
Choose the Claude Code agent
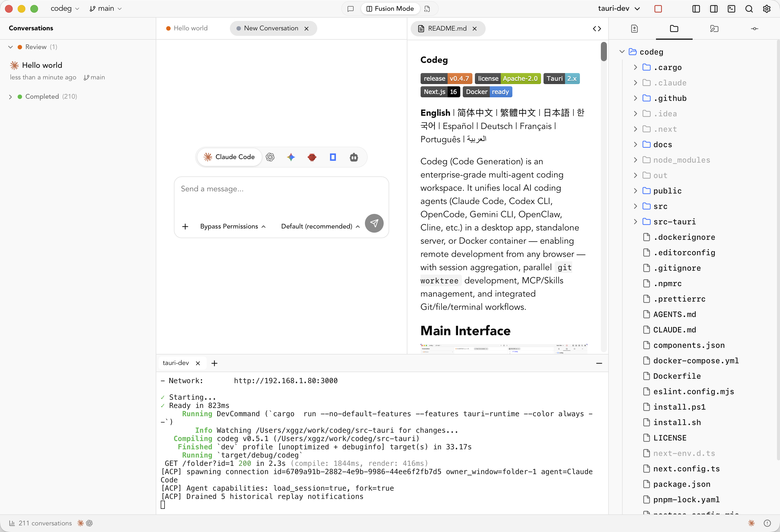point(229,157)
